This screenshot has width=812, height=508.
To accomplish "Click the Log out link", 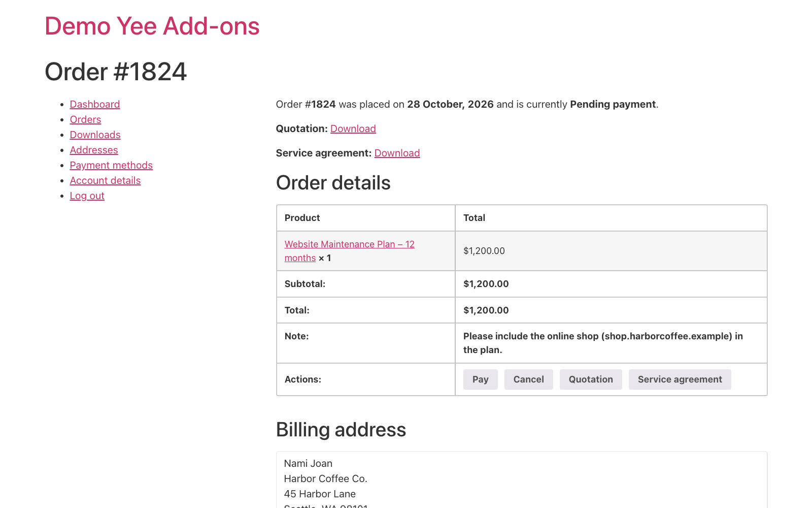I will [x=87, y=196].
